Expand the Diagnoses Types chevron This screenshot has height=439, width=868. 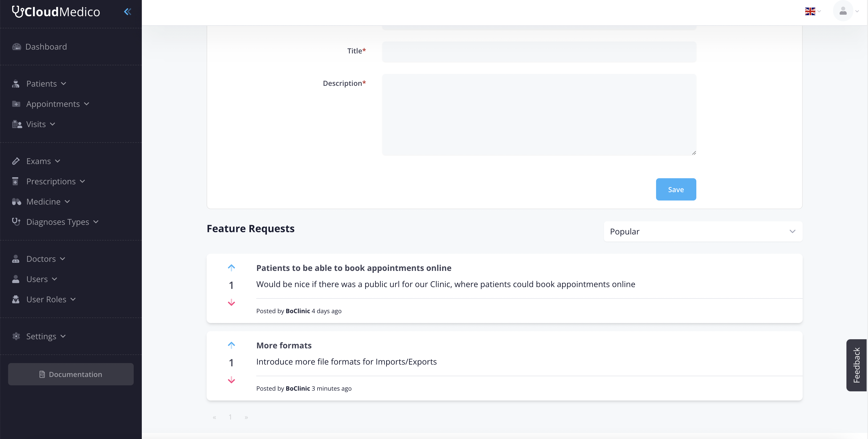tap(96, 222)
